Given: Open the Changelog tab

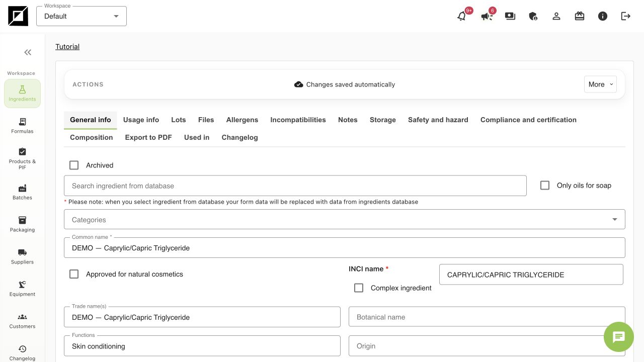Looking at the screenshot, I should (239, 137).
